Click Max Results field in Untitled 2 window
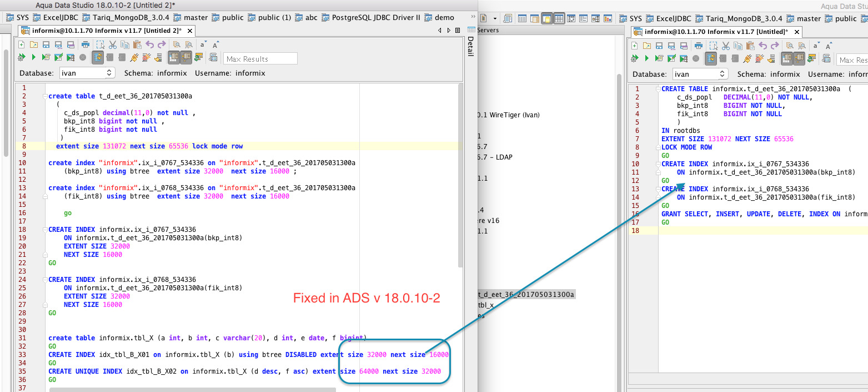This screenshot has height=392, width=868. 260,58
